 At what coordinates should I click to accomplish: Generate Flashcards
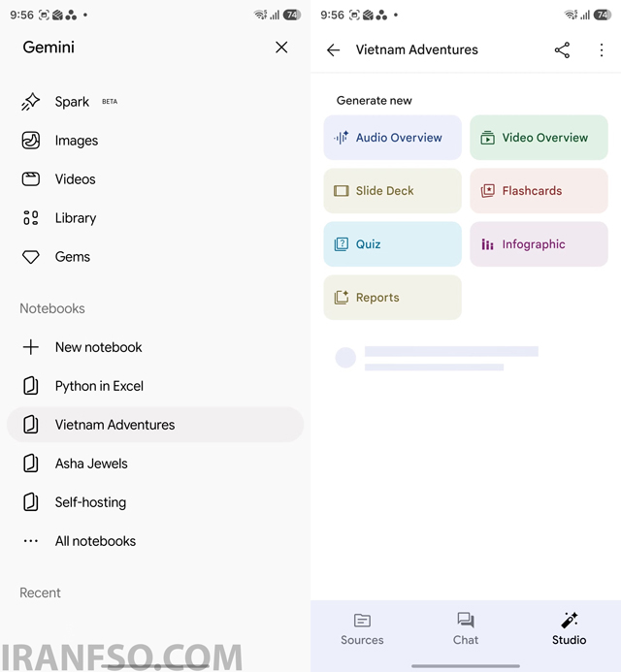[x=539, y=191]
